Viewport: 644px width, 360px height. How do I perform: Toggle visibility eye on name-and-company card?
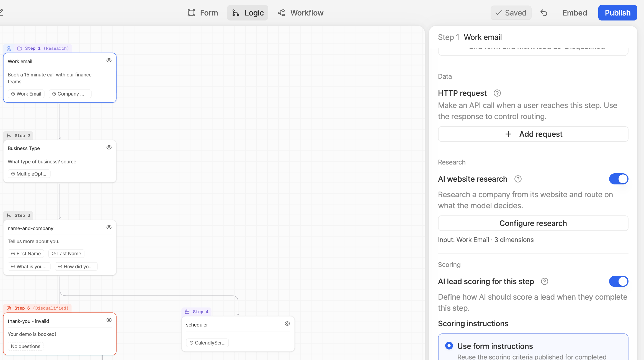tap(109, 227)
